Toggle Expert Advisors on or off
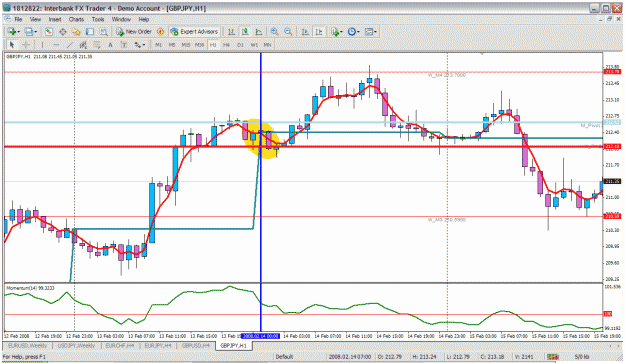This screenshot has height=363, width=625. pyautogui.click(x=194, y=32)
